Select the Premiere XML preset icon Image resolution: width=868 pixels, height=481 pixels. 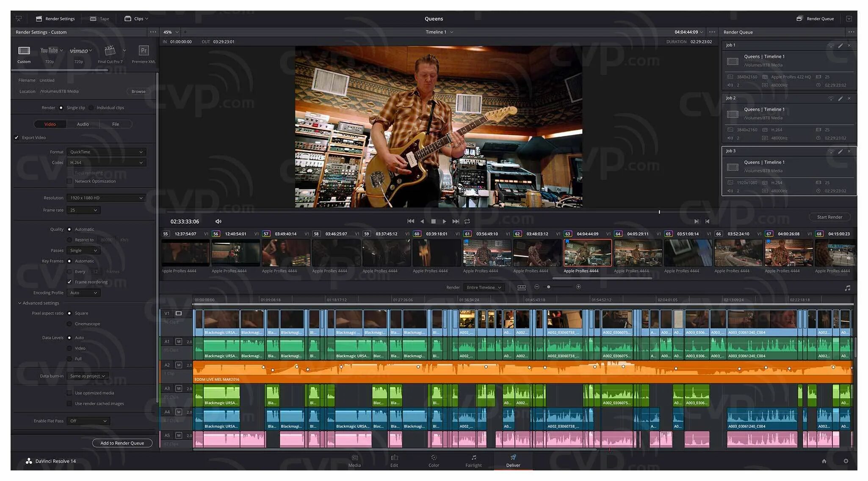[x=144, y=51]
